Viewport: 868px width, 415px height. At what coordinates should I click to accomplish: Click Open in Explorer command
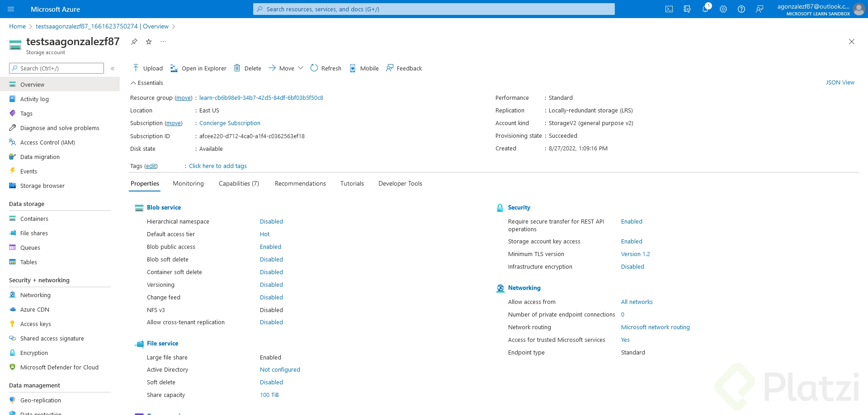tap(198, 68)
